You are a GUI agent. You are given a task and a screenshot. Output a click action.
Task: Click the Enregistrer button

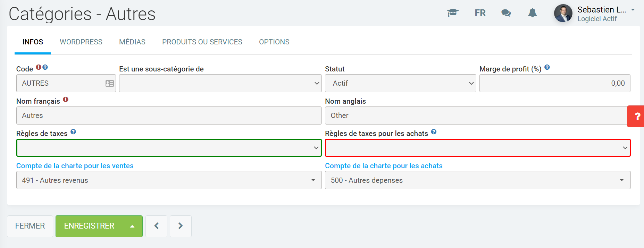tap(89, 226)
